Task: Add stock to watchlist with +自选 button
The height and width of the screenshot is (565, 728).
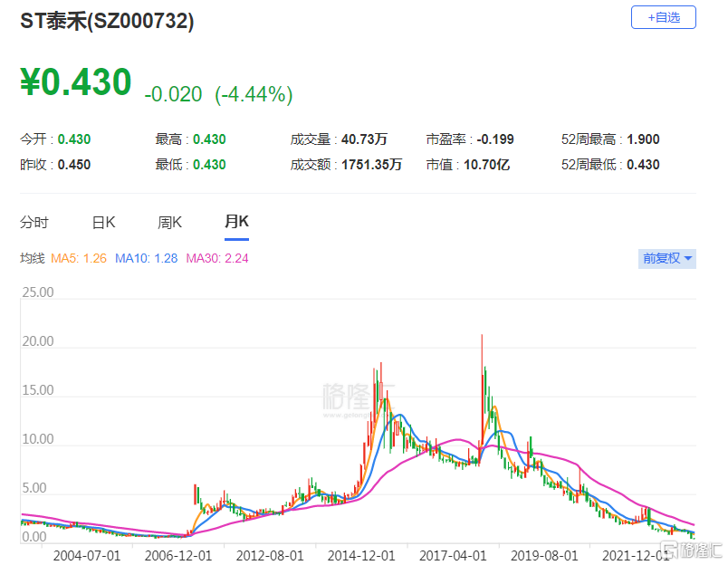Action: click(663, 17)
